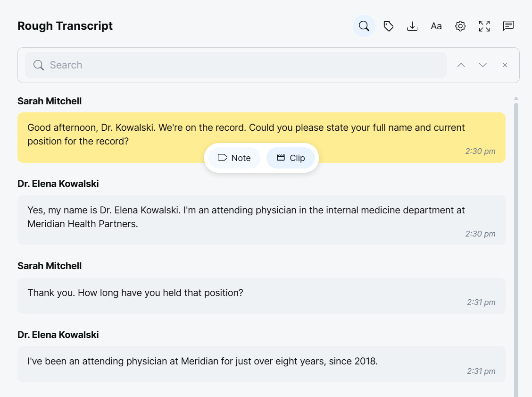
Task: Open transcript settings gear
Action: (460, 26)
